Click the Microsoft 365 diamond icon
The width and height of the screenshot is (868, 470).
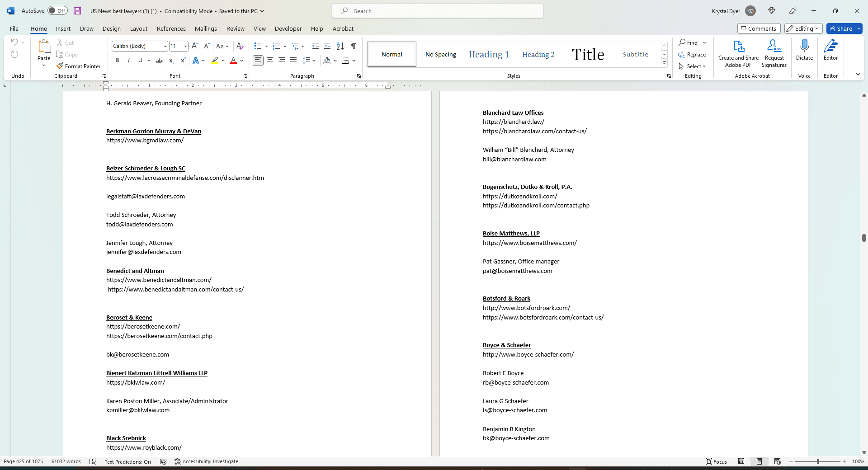point(771,11)
